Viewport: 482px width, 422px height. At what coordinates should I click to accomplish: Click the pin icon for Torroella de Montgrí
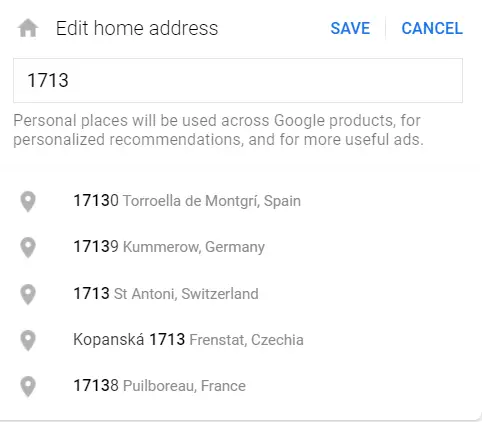coord(28,202)
